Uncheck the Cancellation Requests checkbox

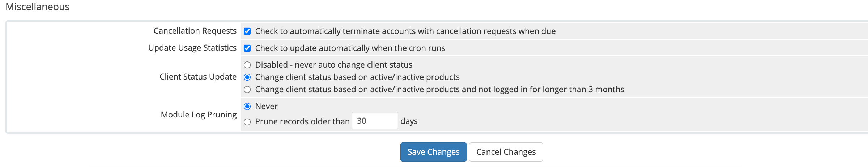(247, 31)
